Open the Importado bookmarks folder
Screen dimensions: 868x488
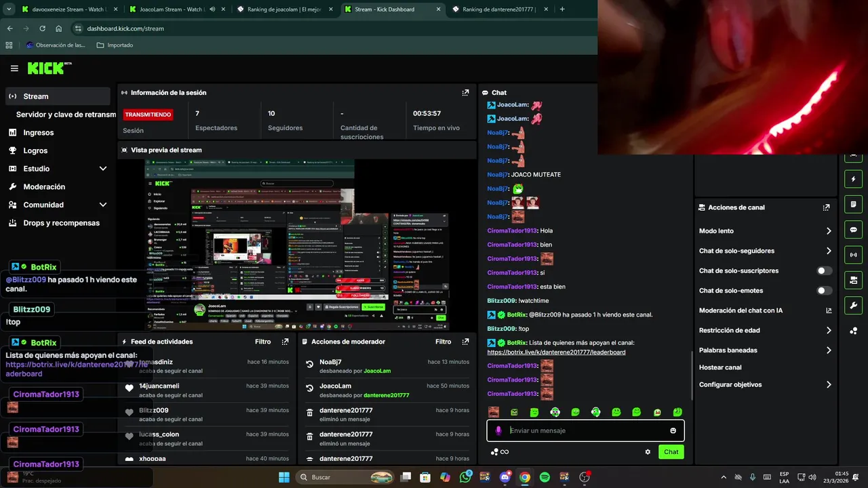115,45
